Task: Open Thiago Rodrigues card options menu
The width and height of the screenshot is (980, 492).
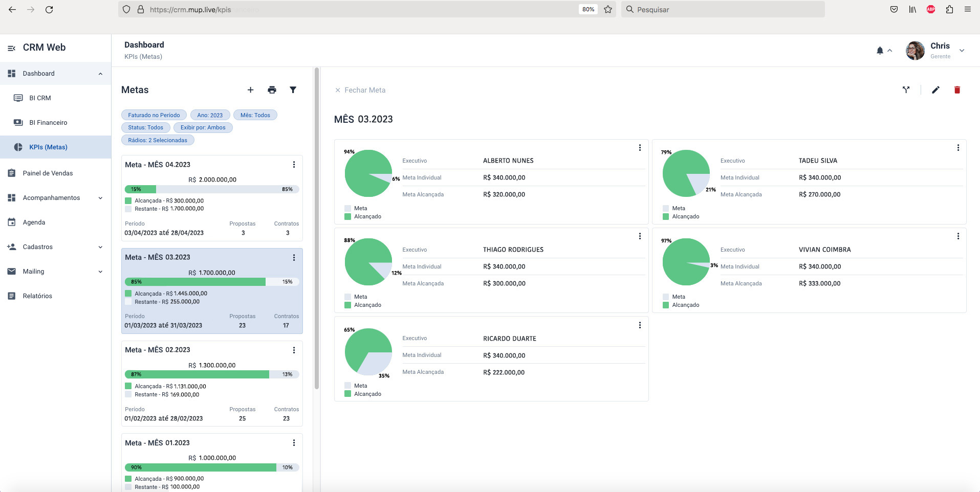Action: 640,236
